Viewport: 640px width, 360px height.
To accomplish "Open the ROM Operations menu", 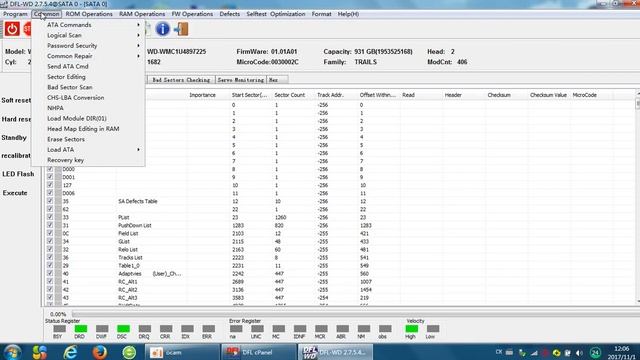I will 89,14.
